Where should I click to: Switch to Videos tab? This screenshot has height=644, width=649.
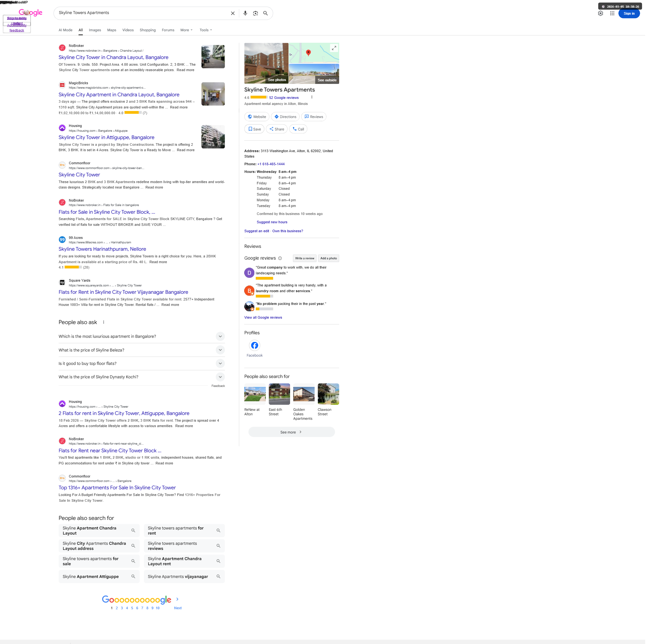point(129,30)
